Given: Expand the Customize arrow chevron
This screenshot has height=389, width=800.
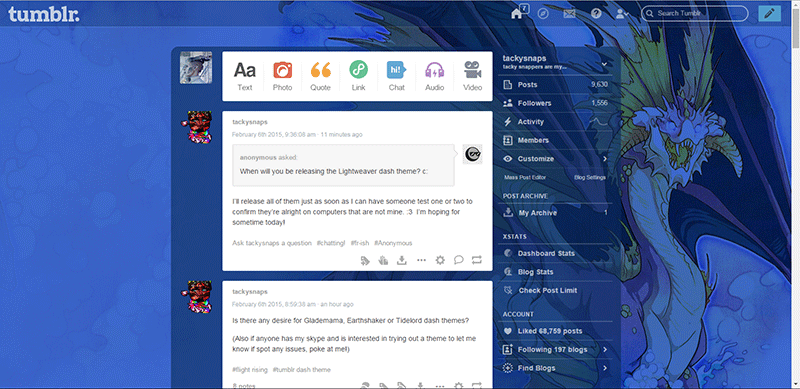Looking at the screenshot, I should [605, 159].
